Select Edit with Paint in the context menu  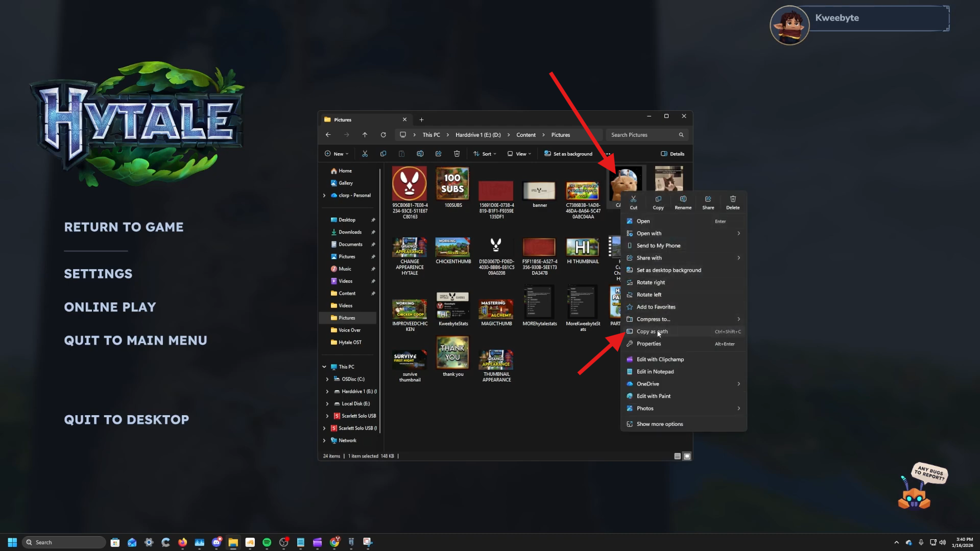[x=653, y=396]
